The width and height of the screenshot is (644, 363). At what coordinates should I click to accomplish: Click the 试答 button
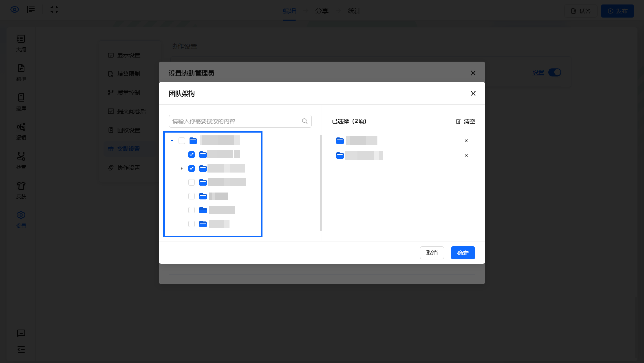(581, 11)
